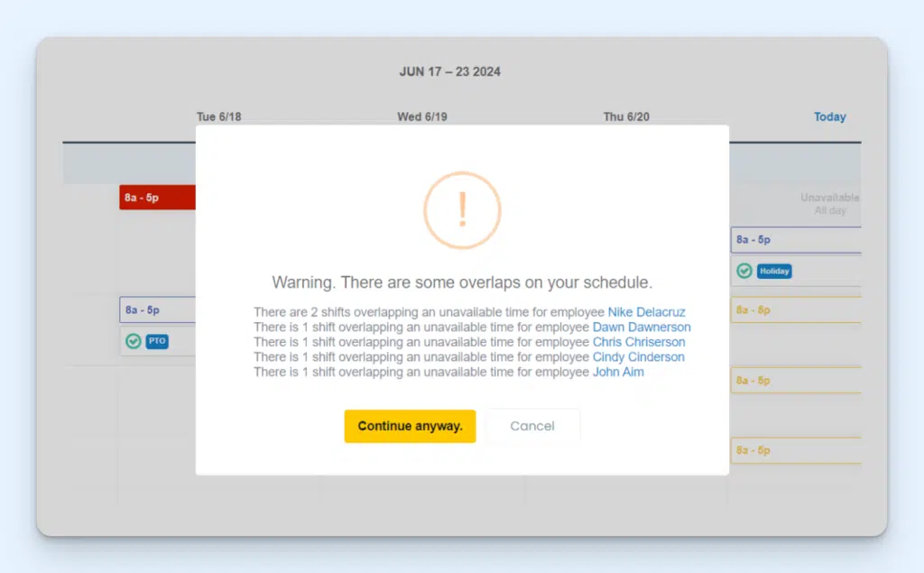Click the green approval checkmark beside Holiday
924x573 pixels.
click(744, 271)
